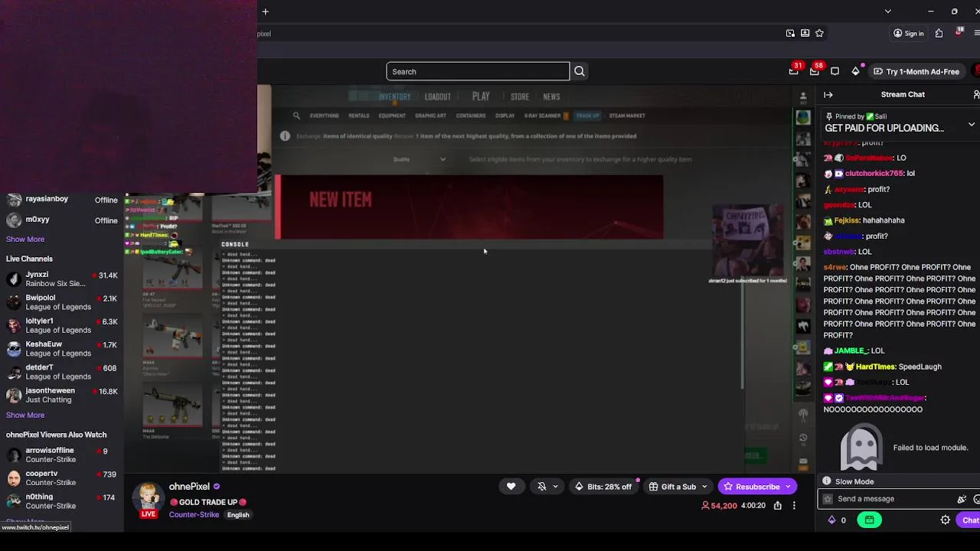Screen dimensions: 980x551
Task: Click Try 1-Month Ad-Free button
Action: pyautogui.click(x=916, y=71)
